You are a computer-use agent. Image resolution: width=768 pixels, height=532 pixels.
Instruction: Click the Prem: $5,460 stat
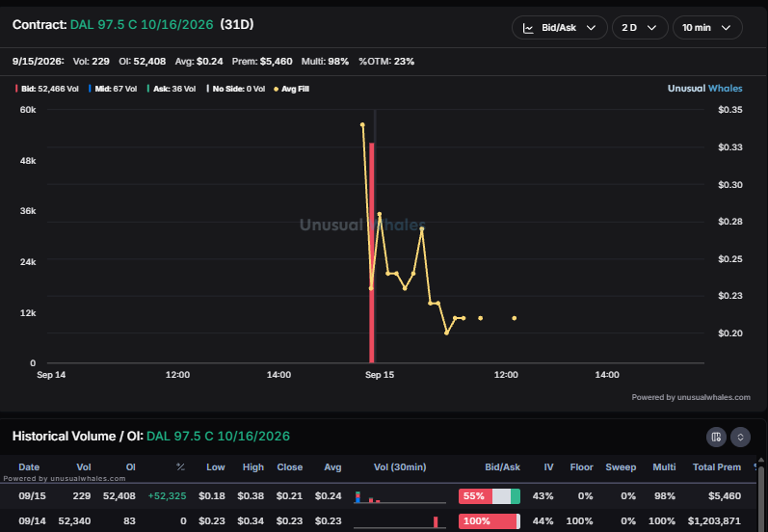pos(262,62)
